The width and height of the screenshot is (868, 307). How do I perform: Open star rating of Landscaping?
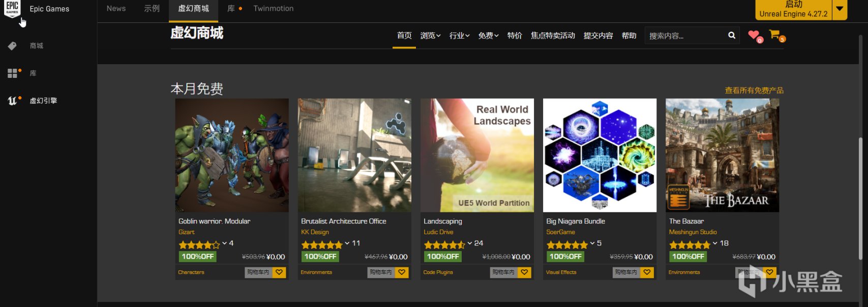pos(444,245)
